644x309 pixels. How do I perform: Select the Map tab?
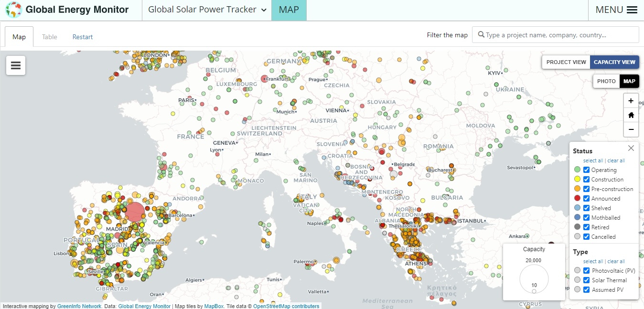[x=19, y=36]
